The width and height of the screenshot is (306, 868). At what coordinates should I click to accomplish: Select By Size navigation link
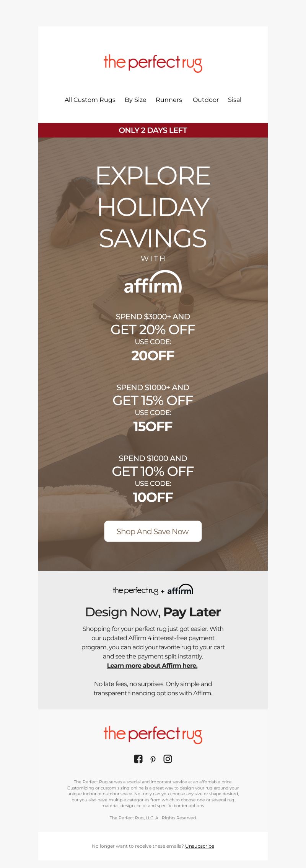pos(135,100)
